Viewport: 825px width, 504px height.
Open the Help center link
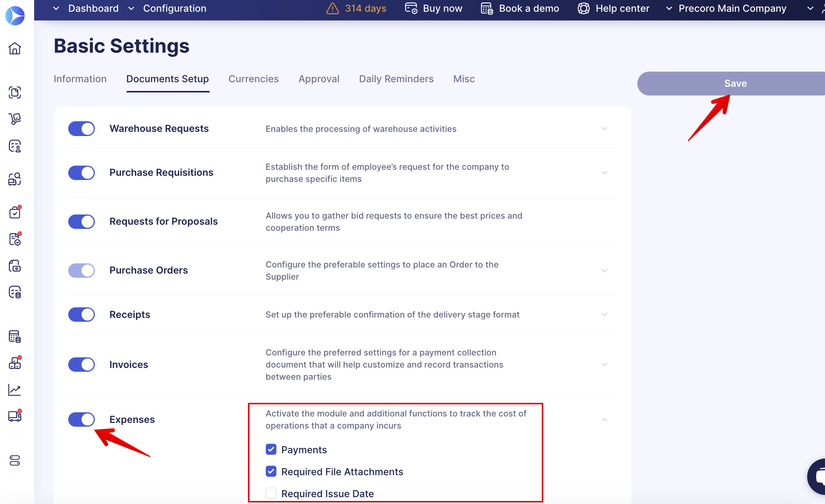(622, 8)
